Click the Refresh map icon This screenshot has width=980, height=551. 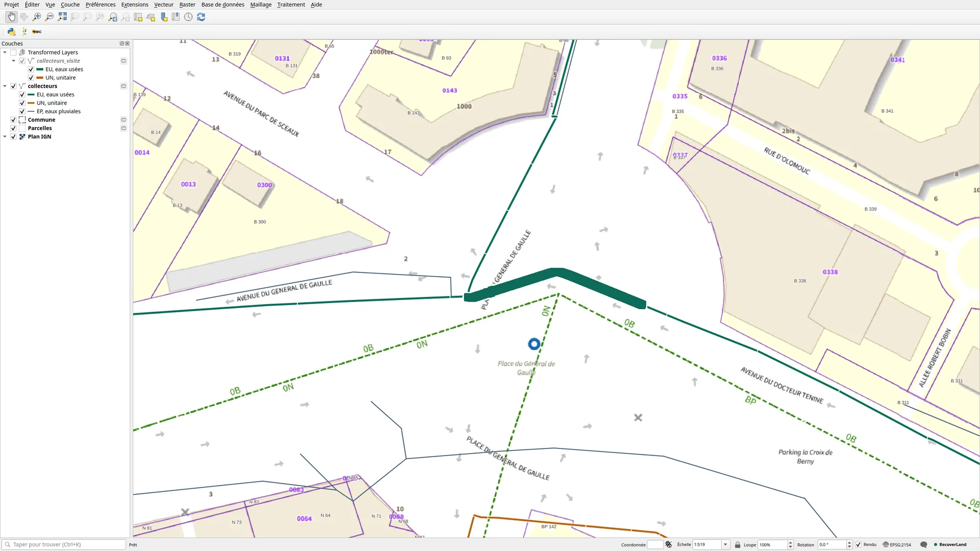pyautogui.click(x=201, y=17)
